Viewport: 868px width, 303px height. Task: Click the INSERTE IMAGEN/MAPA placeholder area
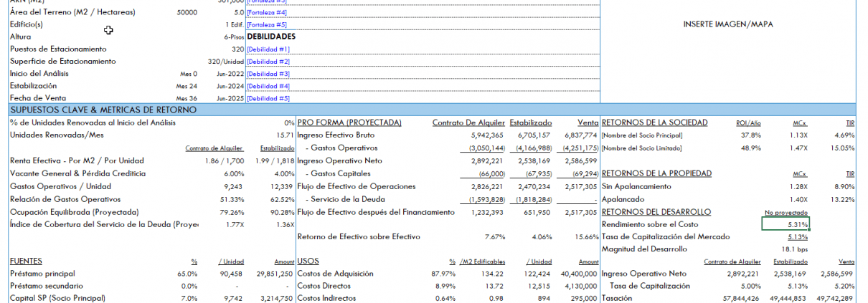[728, 24]
